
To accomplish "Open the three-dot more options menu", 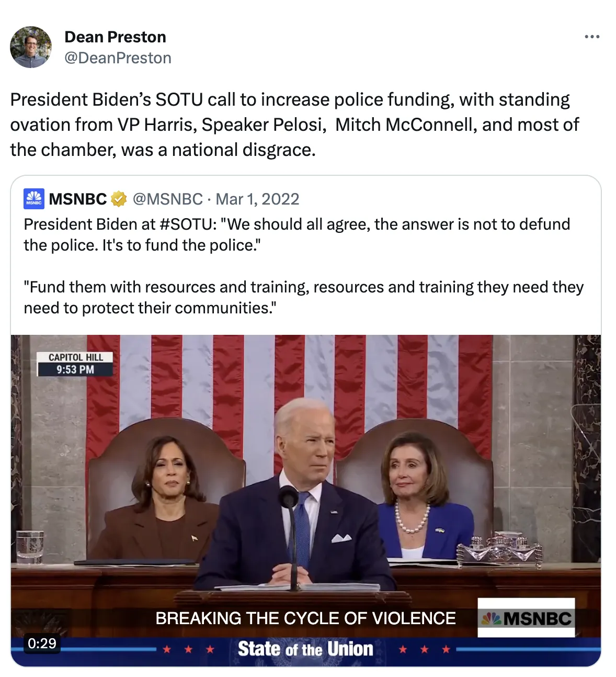I will (591, 37).
